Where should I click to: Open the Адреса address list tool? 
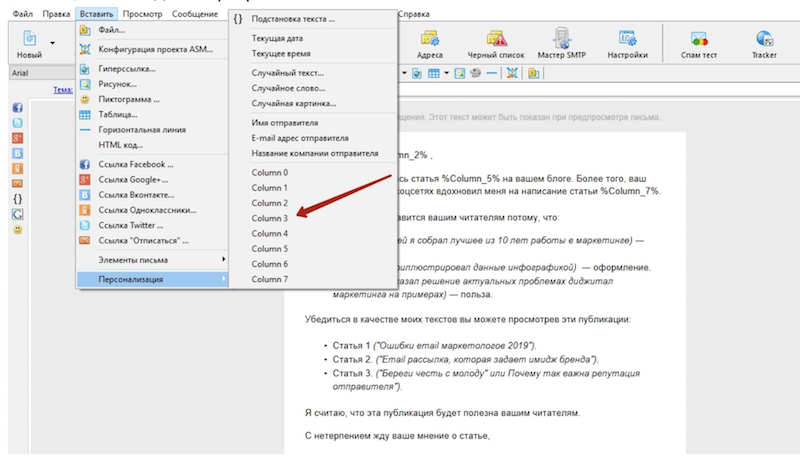click(x=430, y=44)
